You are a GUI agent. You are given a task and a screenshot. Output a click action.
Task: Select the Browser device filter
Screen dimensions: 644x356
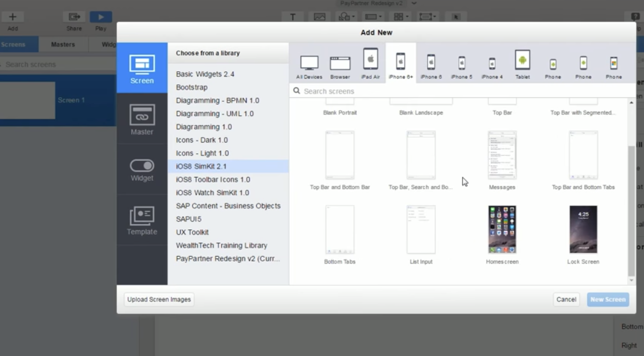[340, 64]
